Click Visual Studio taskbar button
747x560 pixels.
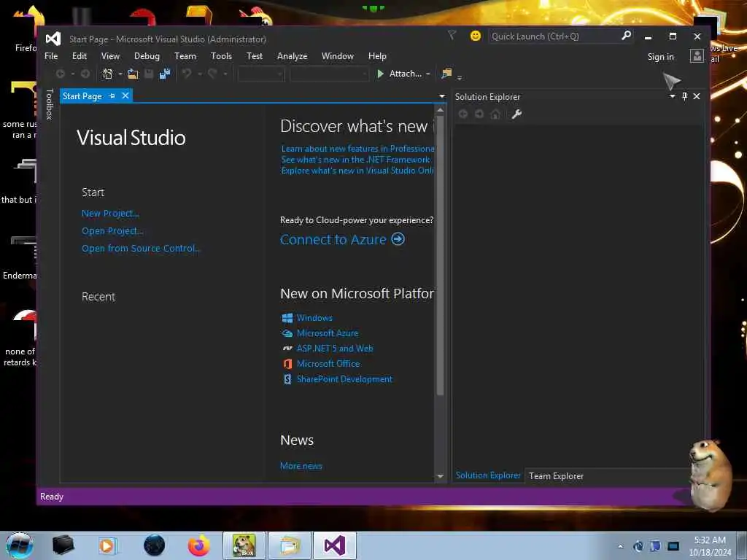334,545
